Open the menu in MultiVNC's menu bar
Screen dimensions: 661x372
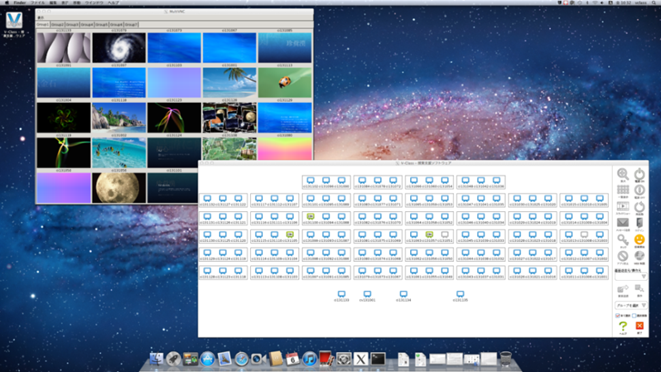pos(40,18)
